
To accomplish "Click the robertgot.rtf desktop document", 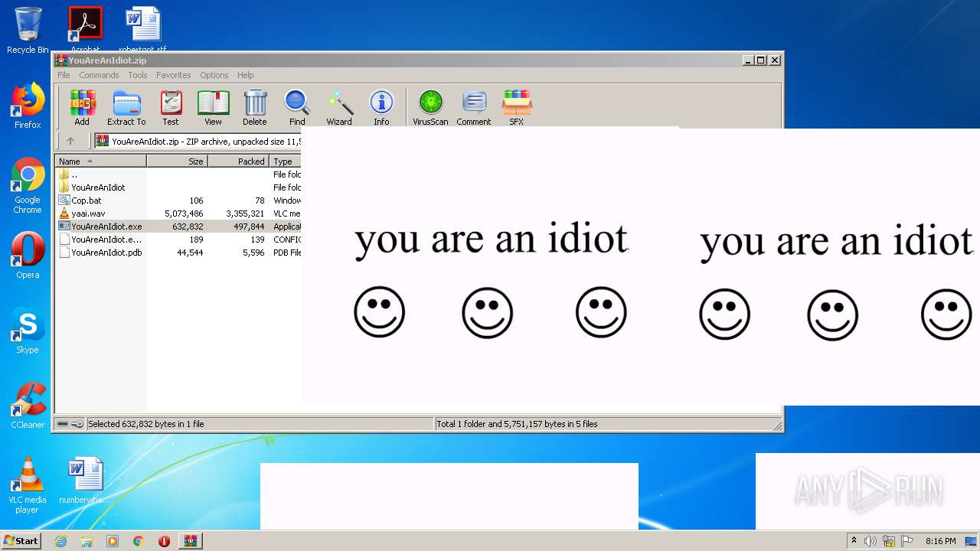I will click(x=142, y=29).
